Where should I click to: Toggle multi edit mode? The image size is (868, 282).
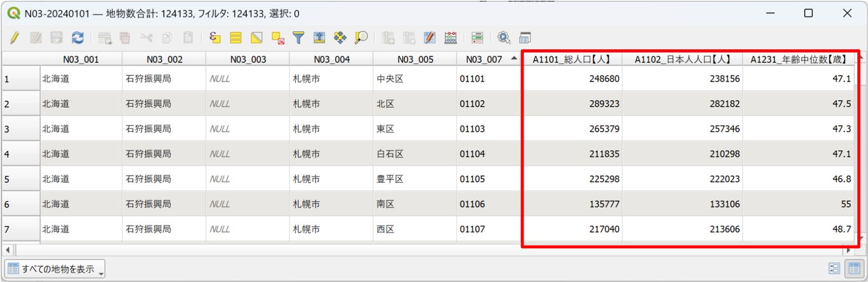click(x=36, y=37)
